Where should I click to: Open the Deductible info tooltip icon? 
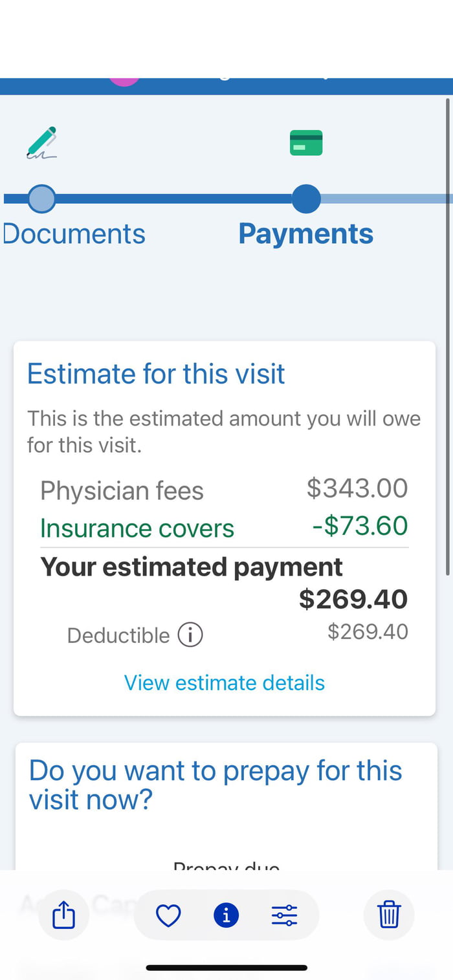click(190, 635)
